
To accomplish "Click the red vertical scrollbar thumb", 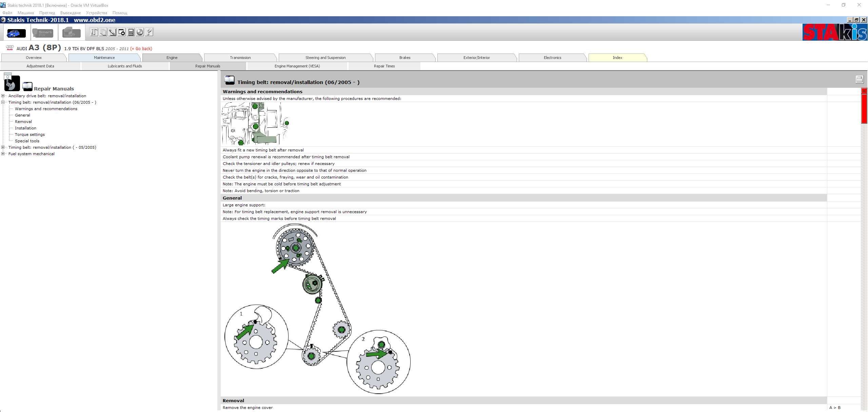I will (864, 108).
